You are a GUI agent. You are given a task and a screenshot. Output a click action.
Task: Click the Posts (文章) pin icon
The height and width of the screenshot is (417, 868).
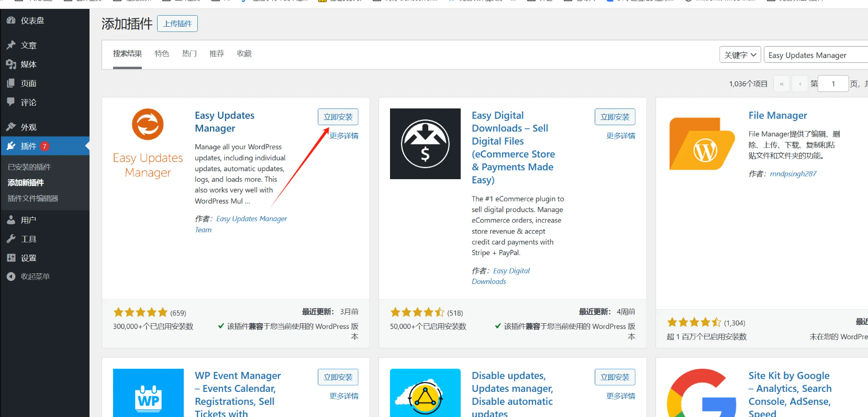pyautogui.click(x=11, y=45)
